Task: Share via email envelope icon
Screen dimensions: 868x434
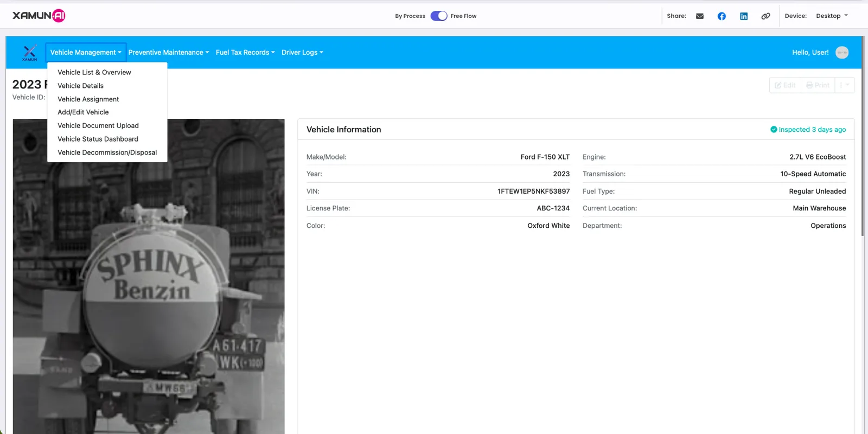Action: [x=700, y=16]
